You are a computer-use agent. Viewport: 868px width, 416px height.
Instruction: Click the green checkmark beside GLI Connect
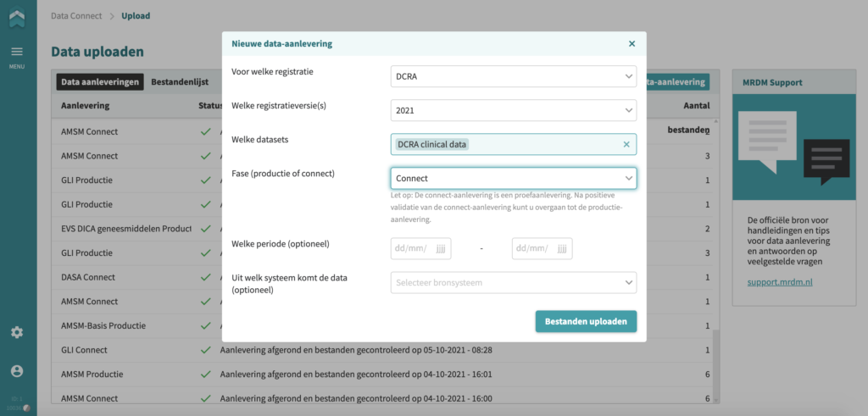tap(206, 350)
